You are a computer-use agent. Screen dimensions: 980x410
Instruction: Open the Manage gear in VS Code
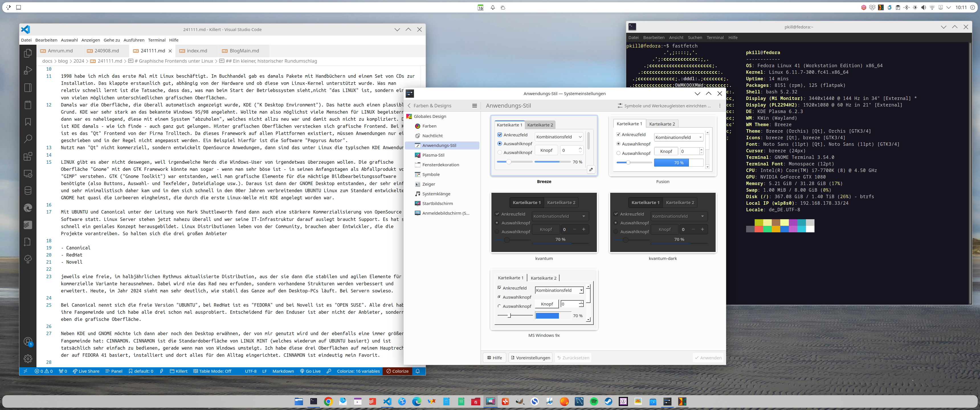click(x=28, y=359)
